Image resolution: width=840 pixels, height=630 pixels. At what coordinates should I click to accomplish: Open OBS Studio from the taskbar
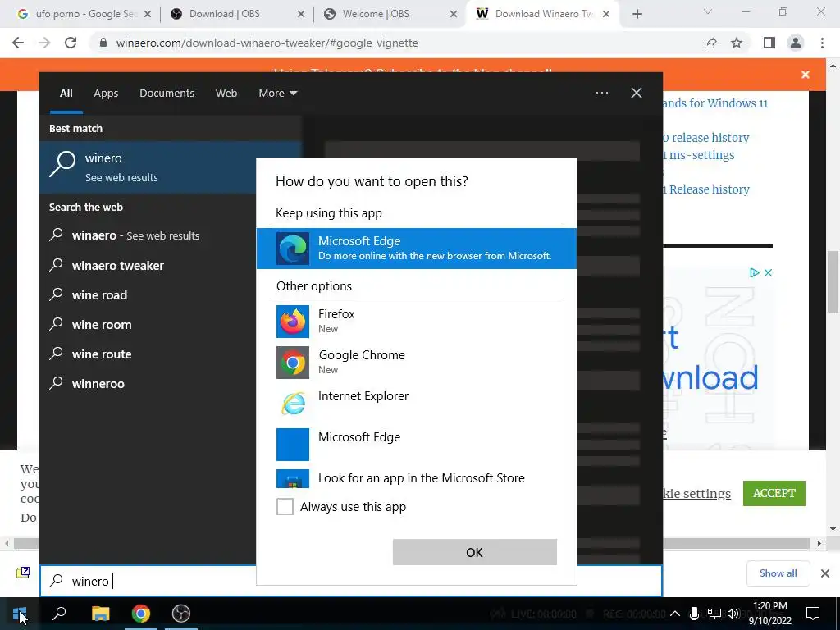point(181,614)
